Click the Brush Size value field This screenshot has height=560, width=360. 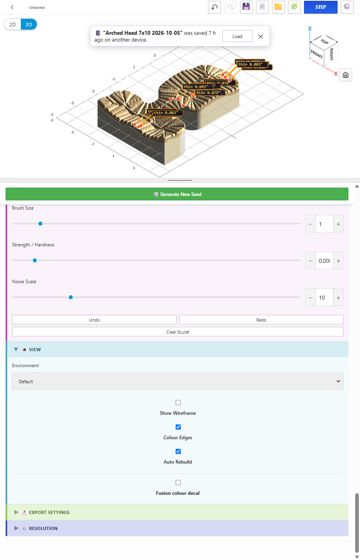click(324, 224)
